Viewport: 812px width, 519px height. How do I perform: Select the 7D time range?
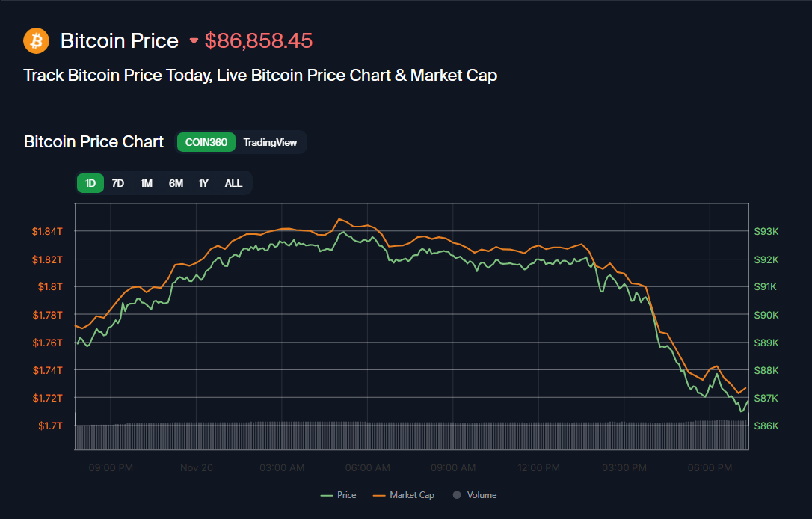point(118,183)
